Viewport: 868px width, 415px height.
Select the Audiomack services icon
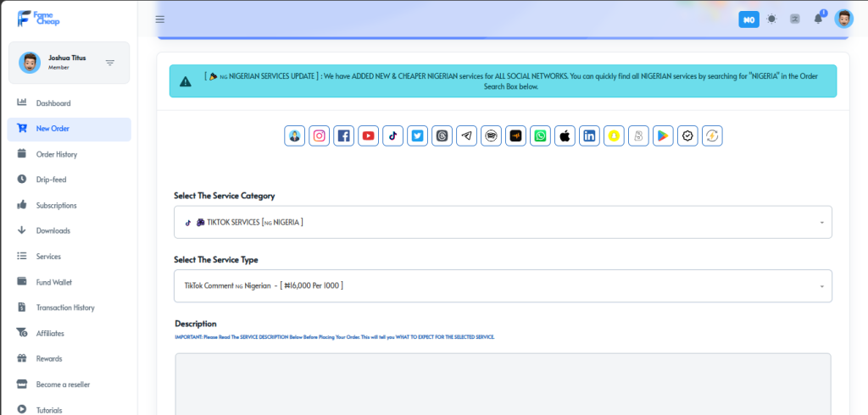click(x=515, y=136)
